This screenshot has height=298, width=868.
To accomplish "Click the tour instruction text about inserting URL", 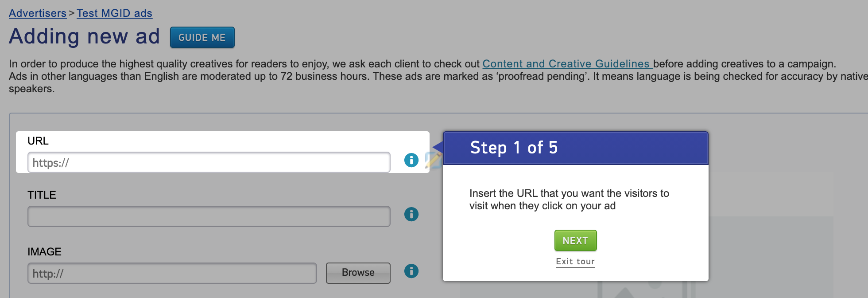I will 569,200.
